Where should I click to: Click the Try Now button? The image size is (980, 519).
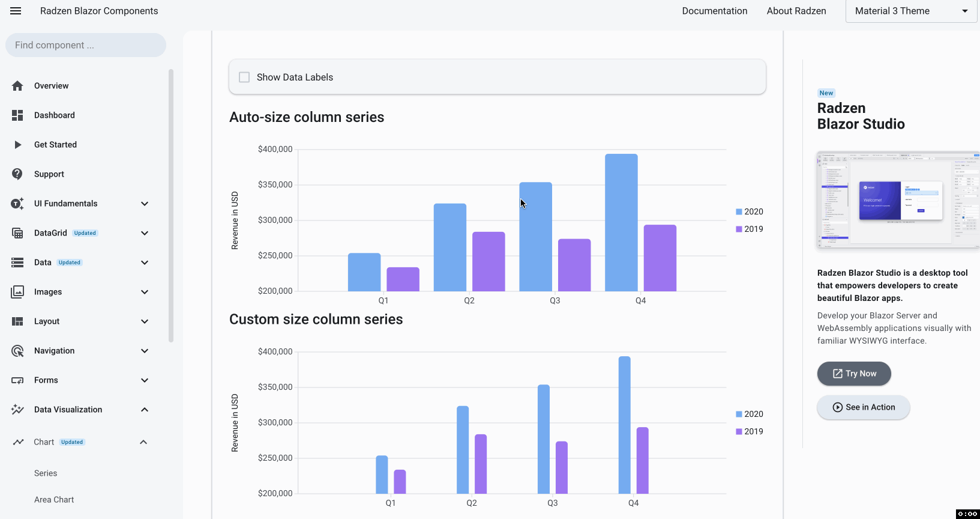pos(853,374)
